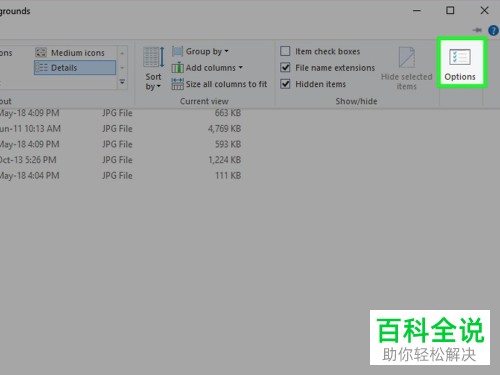Open the Sort by dropdown arrow
The image size is (500, 375).
coord(159,87)
